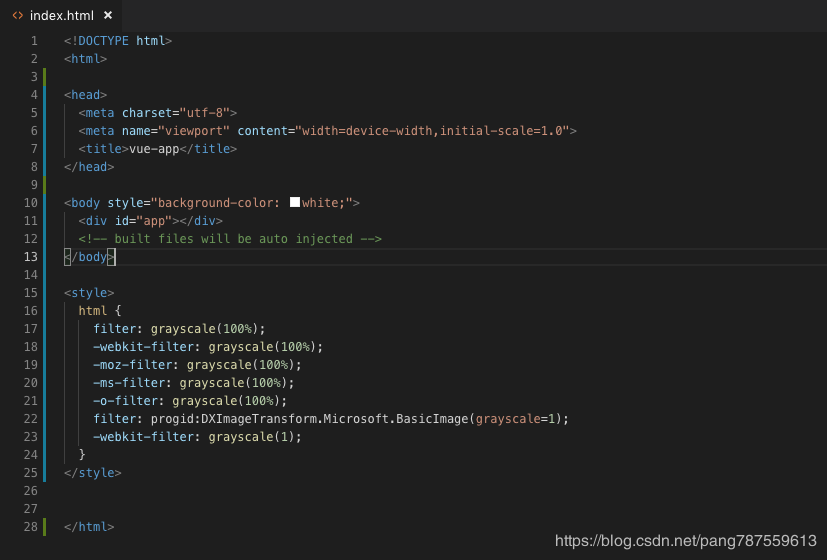Click the -o-filter declaration

[x=190, y=401]
